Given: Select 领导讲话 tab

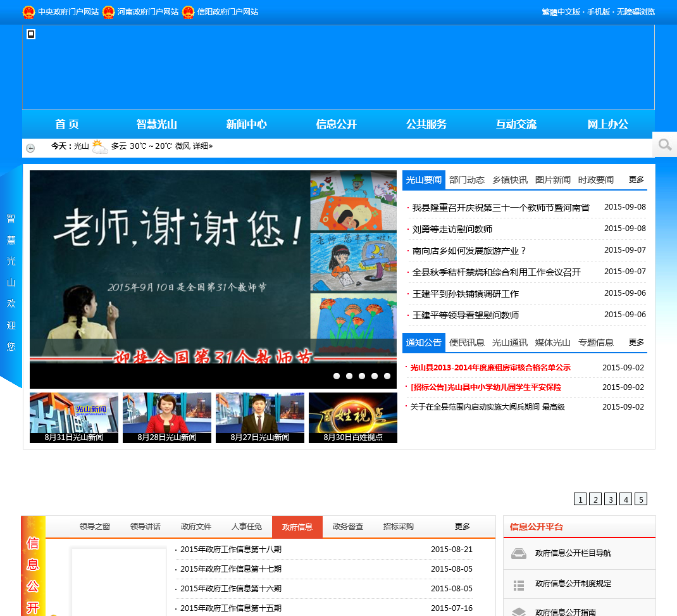Looking at the screenshot, I should click(x=145, y=527).
